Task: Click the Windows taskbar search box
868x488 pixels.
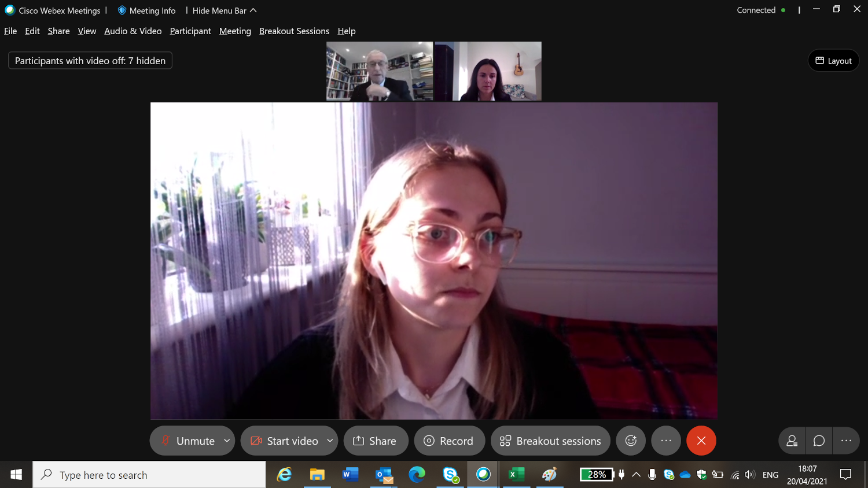Action: 149,475
